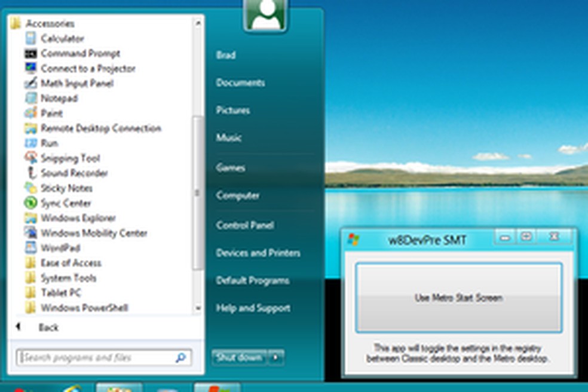588x392 pixels.
Task: Open Control Panel from the Start menu
Action: [244, 225]
